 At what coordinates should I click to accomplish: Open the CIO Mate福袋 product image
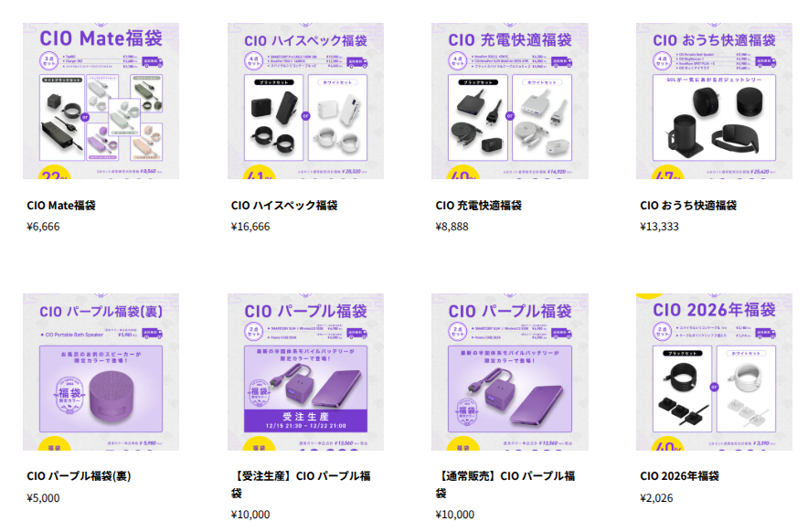pyautogui.click(x=101, y=101)
